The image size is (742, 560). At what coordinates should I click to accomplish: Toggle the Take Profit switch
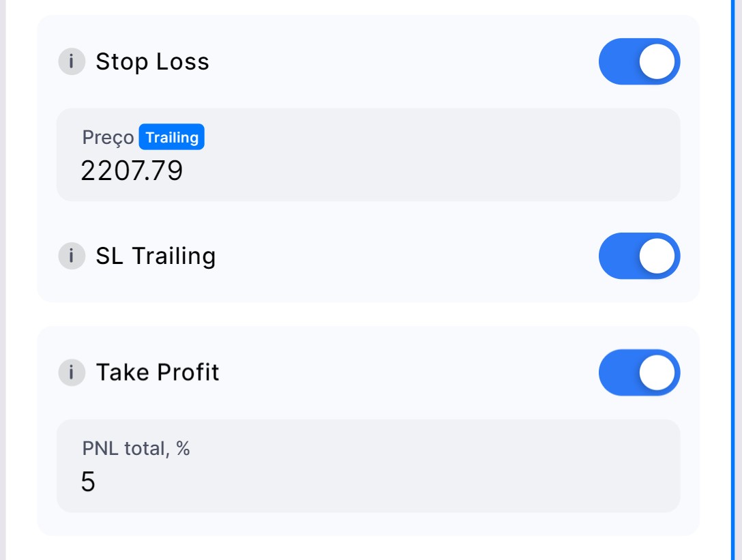tap(639, 372)
